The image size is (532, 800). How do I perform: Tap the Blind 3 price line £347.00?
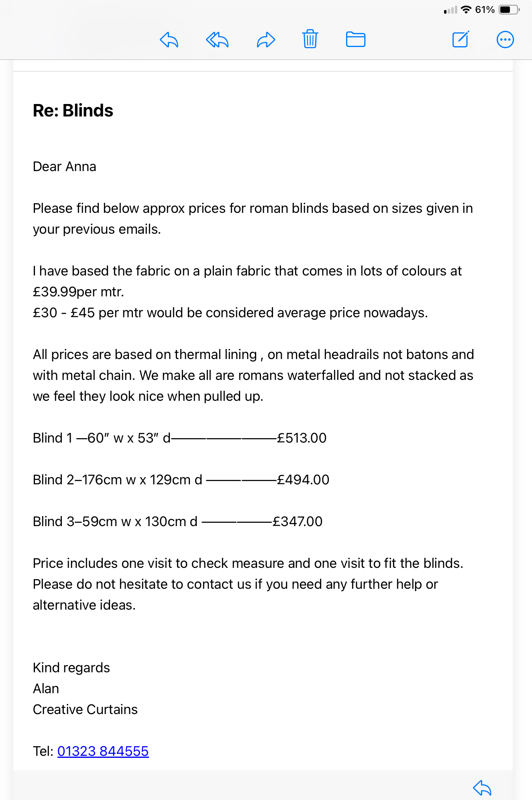298,521
